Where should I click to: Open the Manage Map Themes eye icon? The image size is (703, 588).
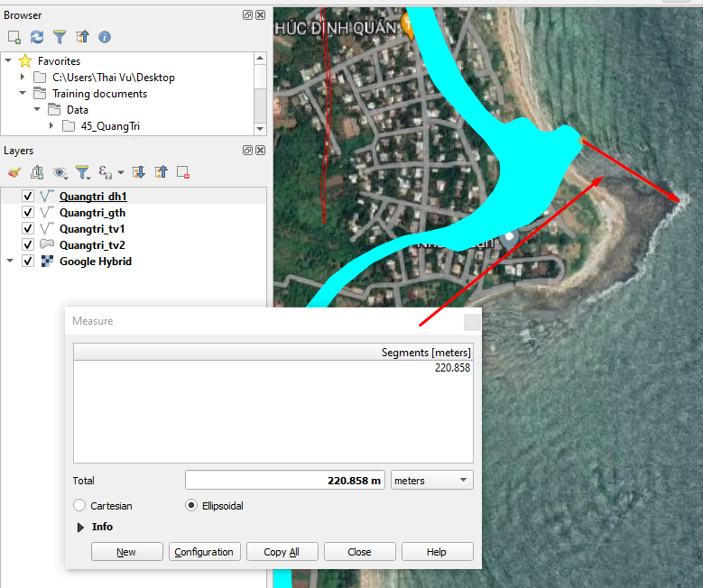tap(60, 172)
